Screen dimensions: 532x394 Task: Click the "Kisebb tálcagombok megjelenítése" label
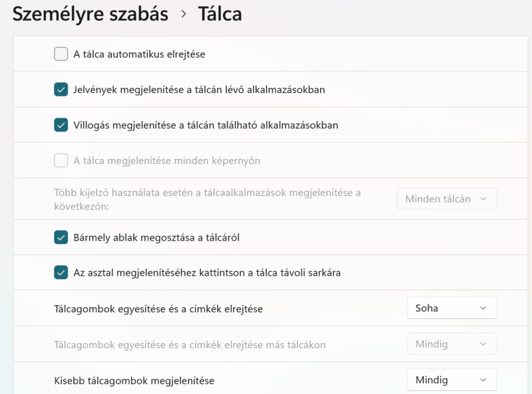pos(134,381)
